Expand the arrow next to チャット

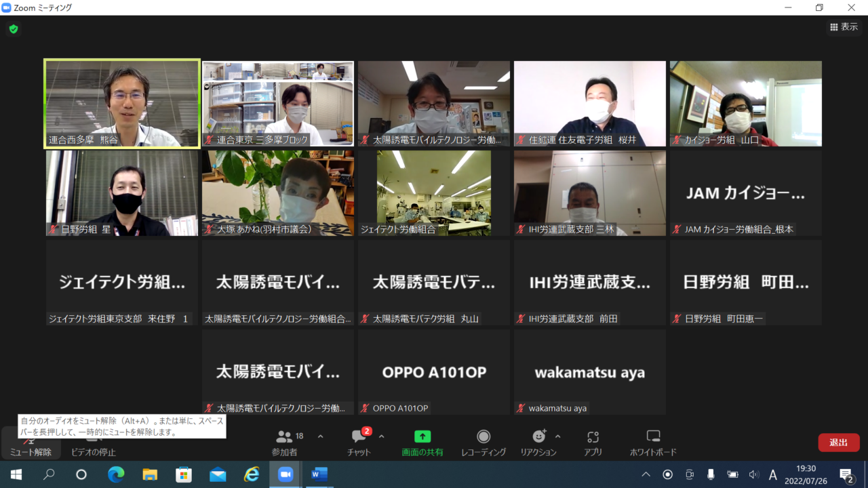[x=381, y=436]
